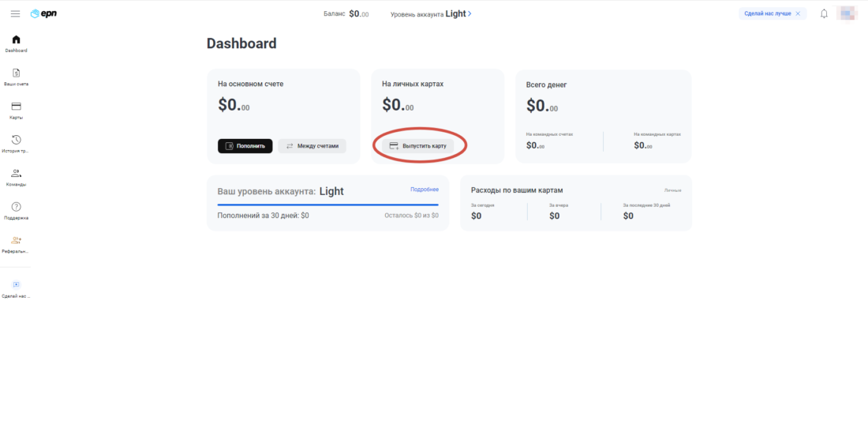Open the Карты section icon
This screenshot has width=868, height=436.
16,107
